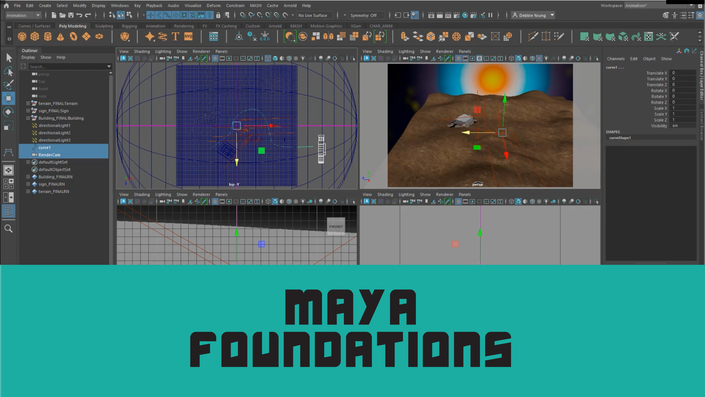This screenshot has height=397, width=705.
Task: Choose the arrow Select tool
Action: tap(9, 58)
